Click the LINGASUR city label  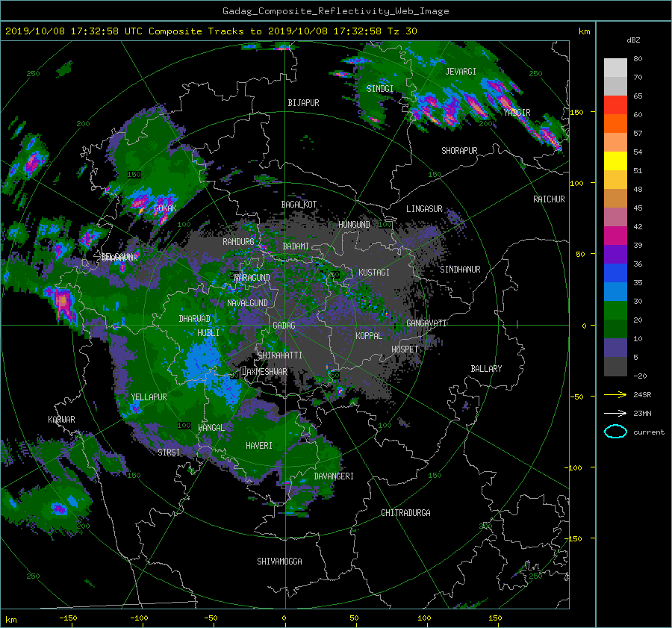[424, 209]
